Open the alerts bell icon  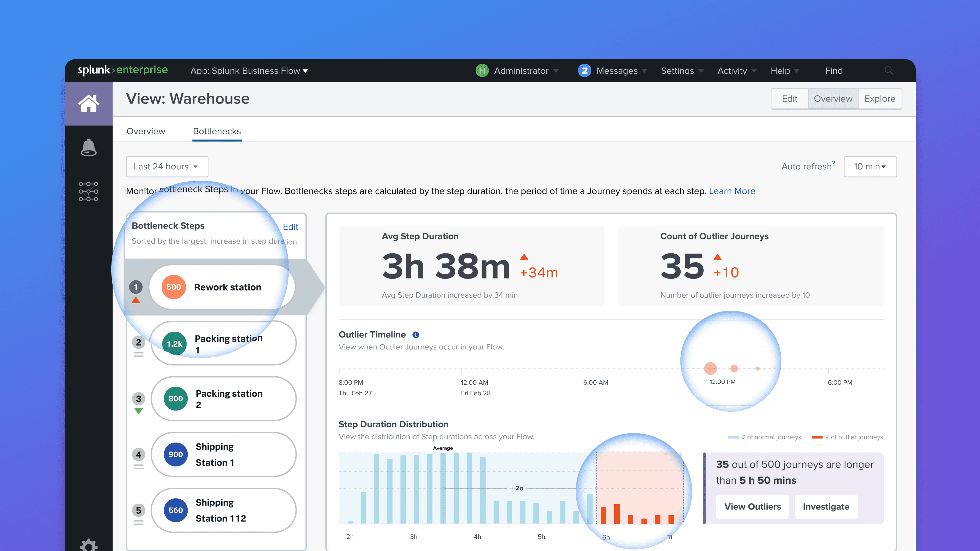89,147
